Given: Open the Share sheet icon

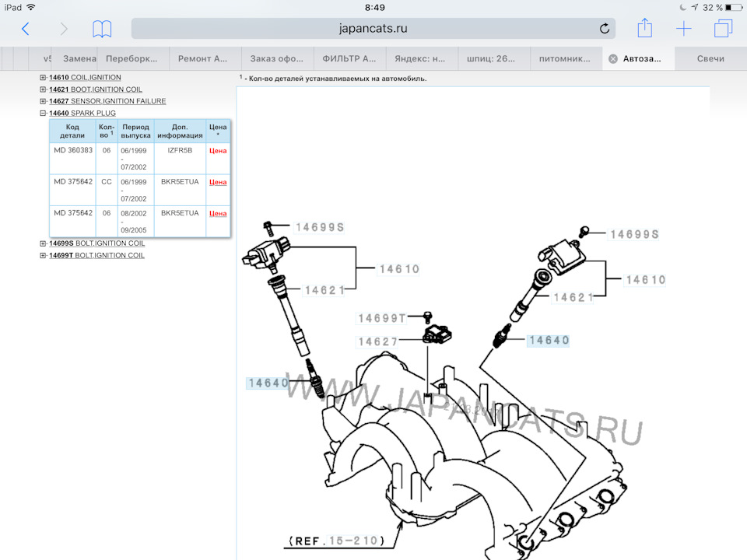Looking at the screenshot, I should click(644, 29).
